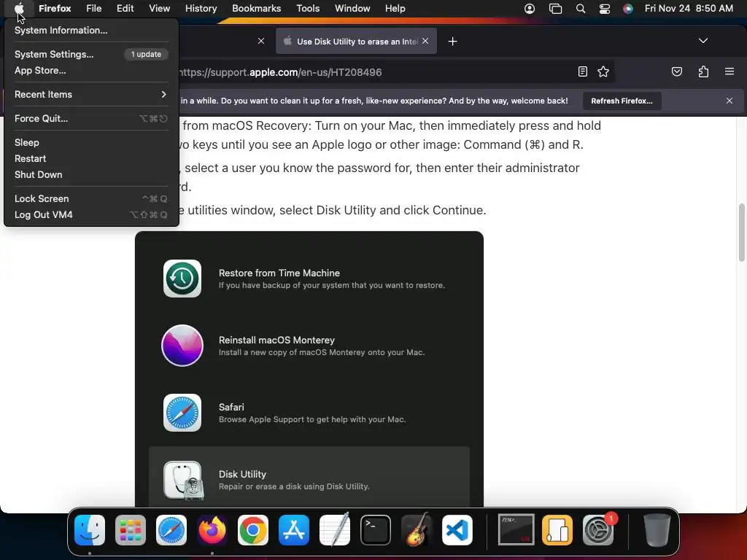747x560 pixels.
Task: Open the Help menu
Action: 395,9
